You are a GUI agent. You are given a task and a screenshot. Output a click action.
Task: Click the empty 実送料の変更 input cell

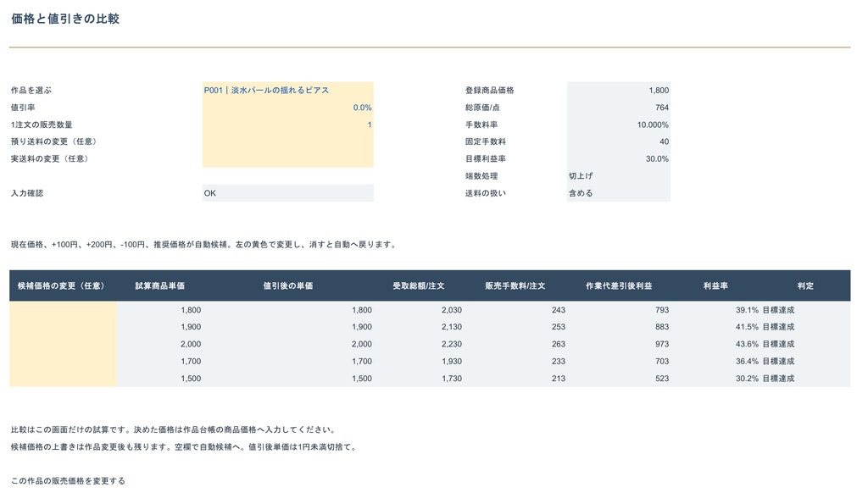click(x=288, y=158)
